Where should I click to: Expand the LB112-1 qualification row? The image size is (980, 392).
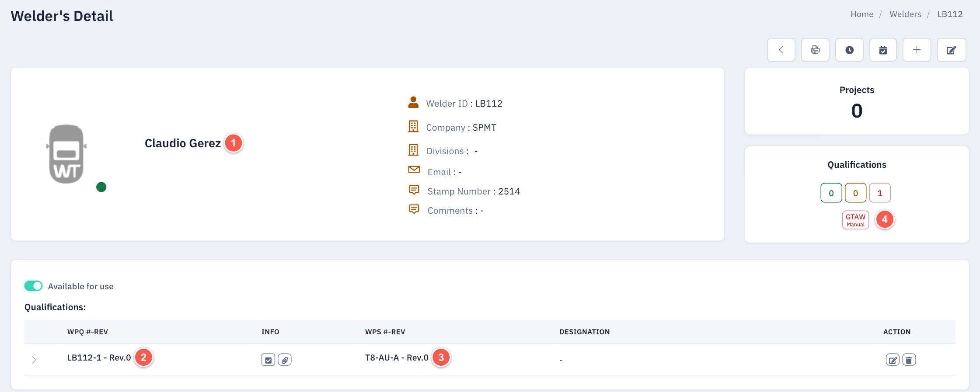[34, 360]
